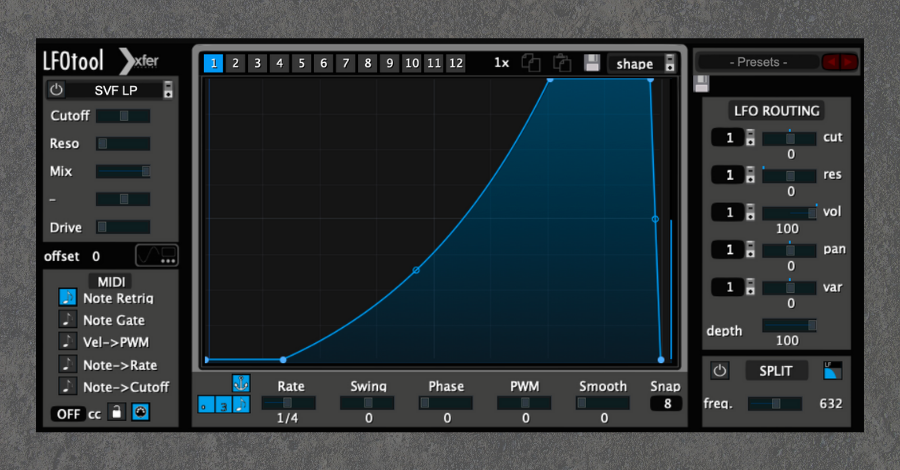Click the shape menu stepper arrows
Screen dimensions: 900x470
(x=670, y=64)
